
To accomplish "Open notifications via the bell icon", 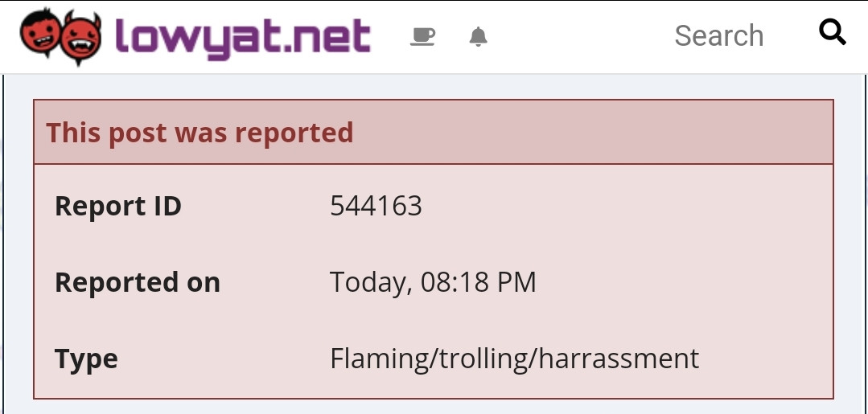I will 478,37.
